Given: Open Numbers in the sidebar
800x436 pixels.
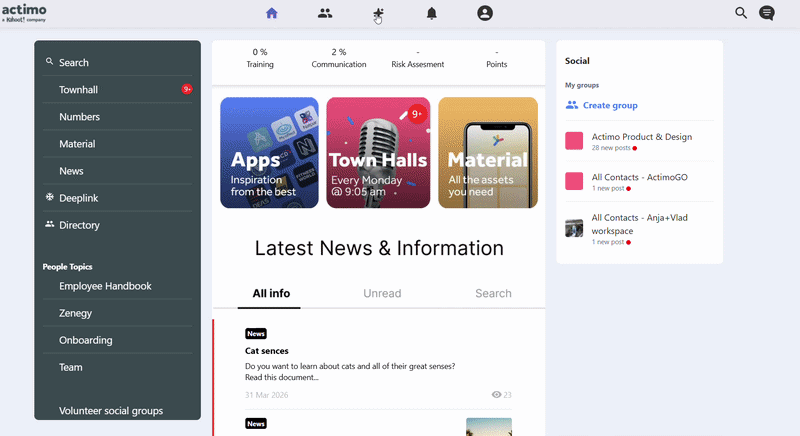Looking at the screenshot, I should click(x=117, y=117).
